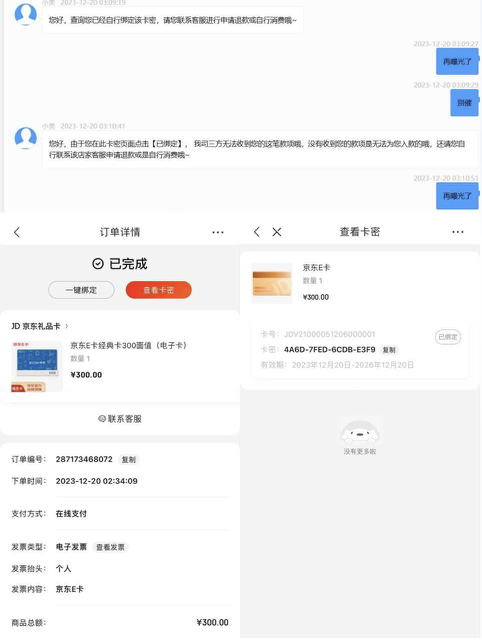Click the red 查看卡密 button
Image resolution: width=482 pixels, height=640 pixels.
pyautogui.click(x=158, y=290)
